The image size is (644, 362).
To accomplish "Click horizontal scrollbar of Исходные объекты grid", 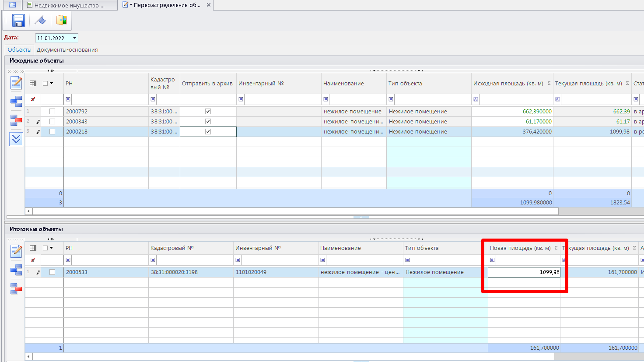I will [x=295, y=211].
